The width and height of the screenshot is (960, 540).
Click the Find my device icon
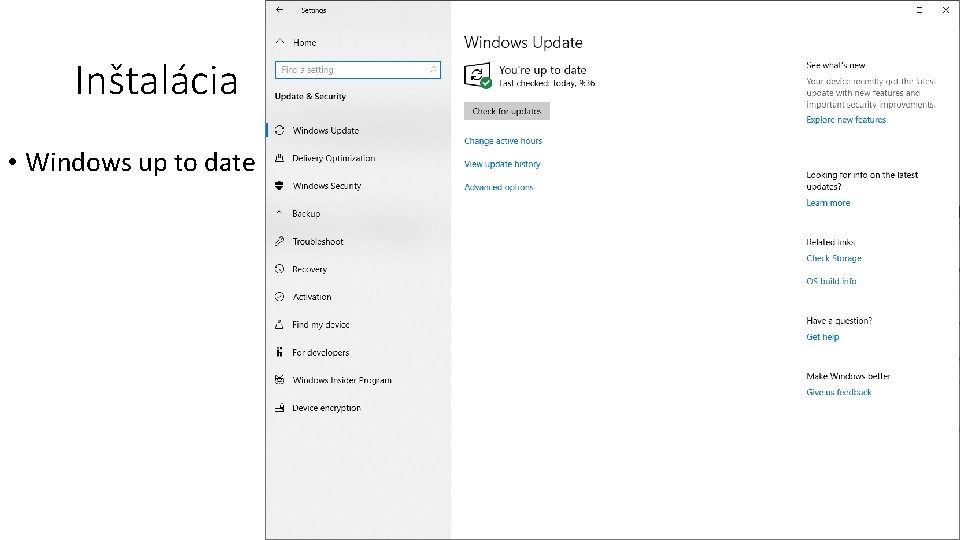tap(280, 324)
